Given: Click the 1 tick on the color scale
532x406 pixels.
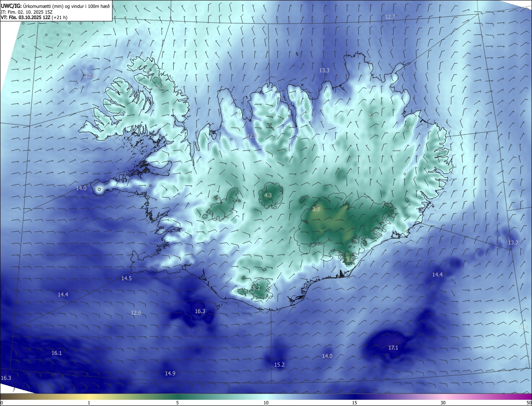Looking at the screenshot, I should [89, 403].
